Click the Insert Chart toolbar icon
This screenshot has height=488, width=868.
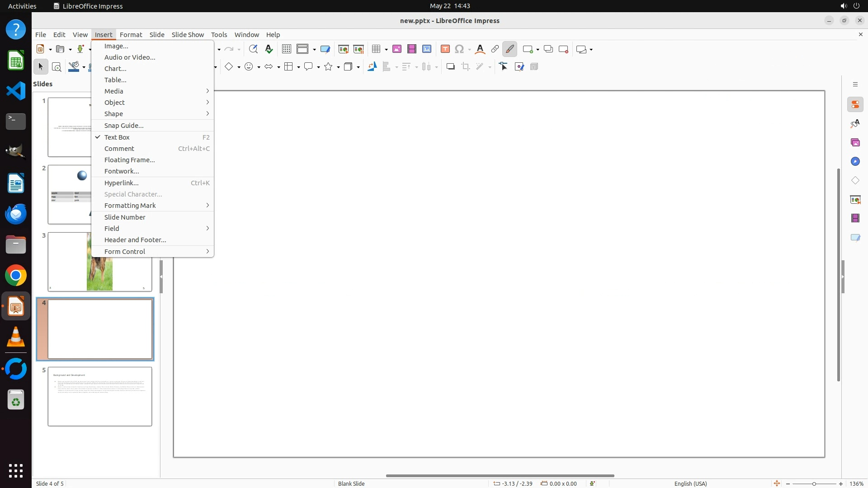(x=426, y=49)
